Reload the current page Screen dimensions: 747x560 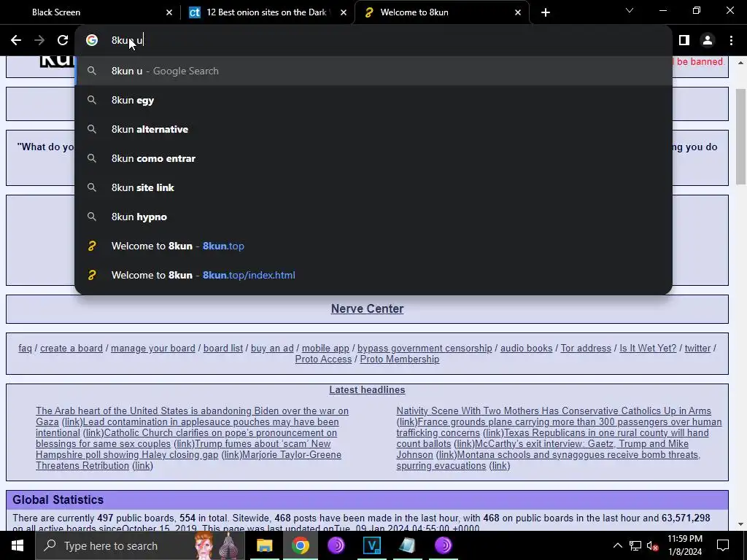coord(63,41)
